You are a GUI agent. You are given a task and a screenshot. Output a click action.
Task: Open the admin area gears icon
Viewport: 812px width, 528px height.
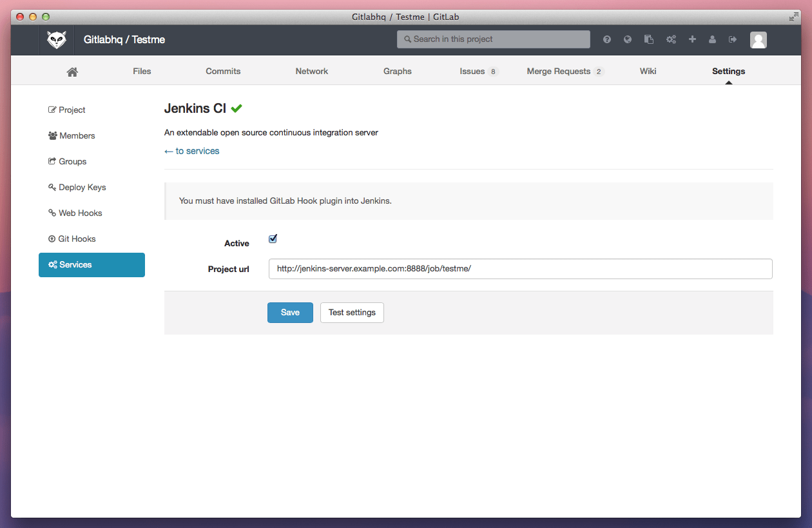(671, 39)
